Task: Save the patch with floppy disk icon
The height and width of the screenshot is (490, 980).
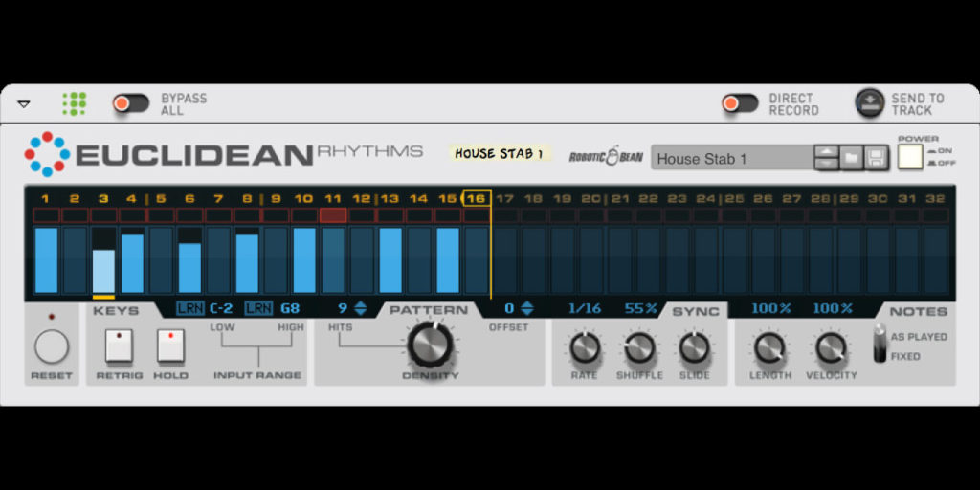Action: coord(877,158)
